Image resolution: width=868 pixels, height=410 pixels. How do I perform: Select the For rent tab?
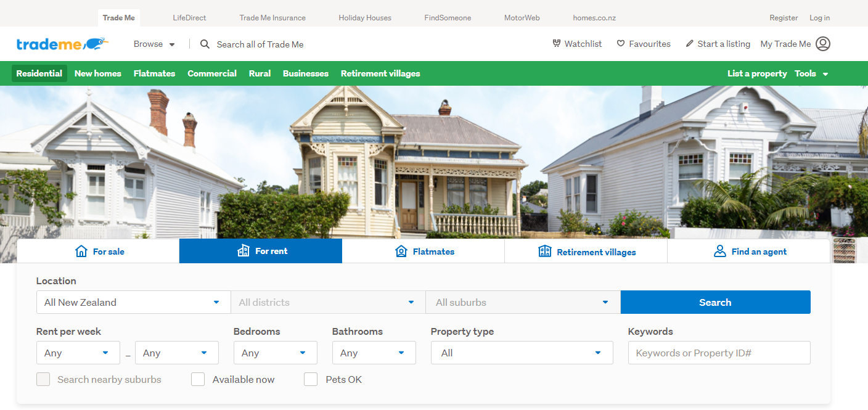pos(261,251)
